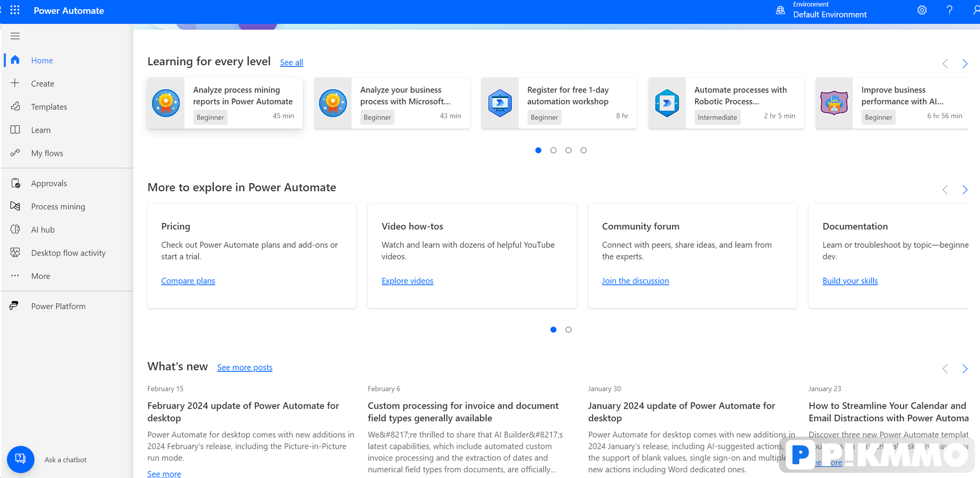Open Process mining in the navigation
980x478 pixels.
[58, 207]
